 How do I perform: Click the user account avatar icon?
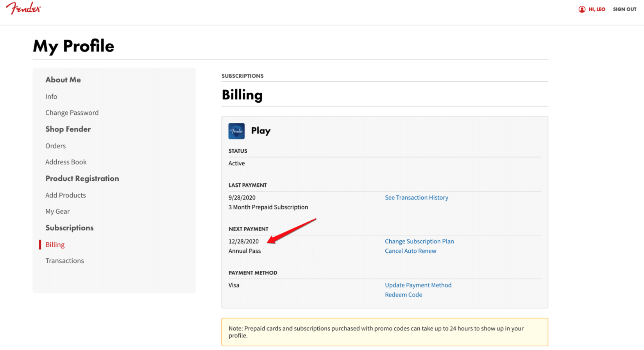582,9
